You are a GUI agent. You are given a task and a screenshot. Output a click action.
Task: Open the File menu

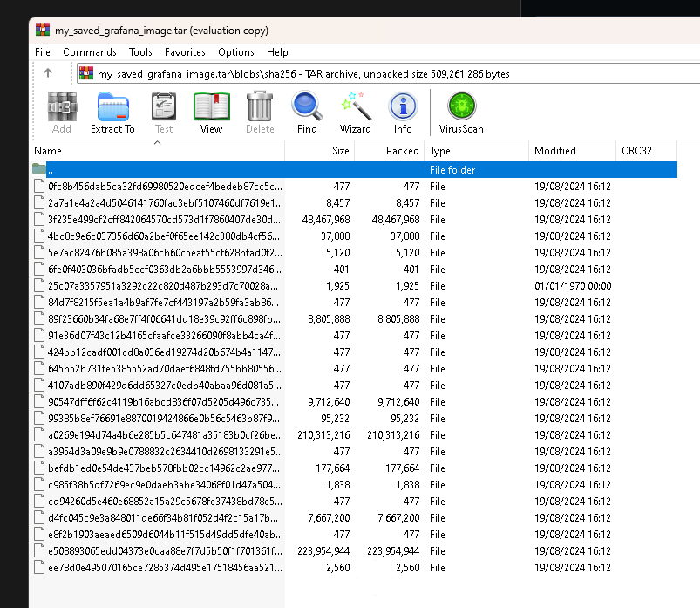(x=43, y=52)
